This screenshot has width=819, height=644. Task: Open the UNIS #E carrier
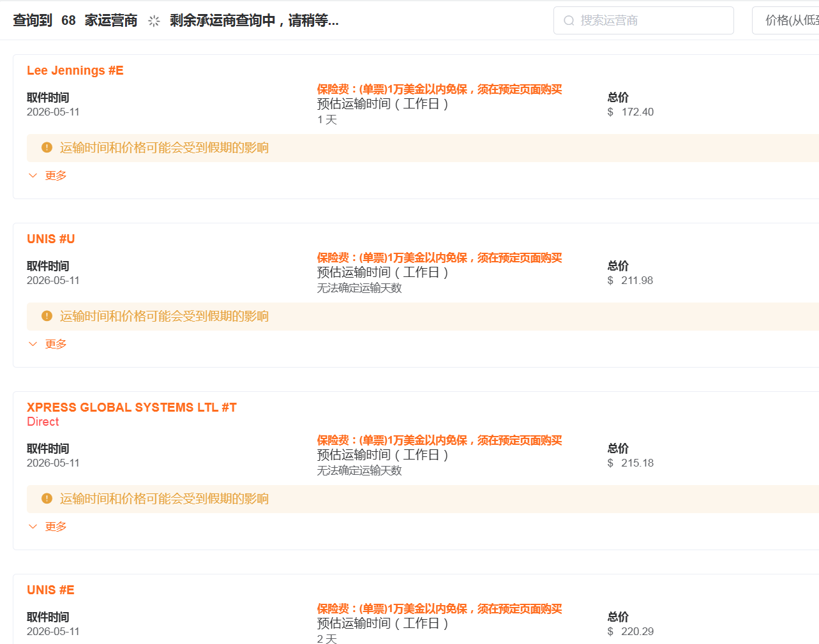pos(50,590)
